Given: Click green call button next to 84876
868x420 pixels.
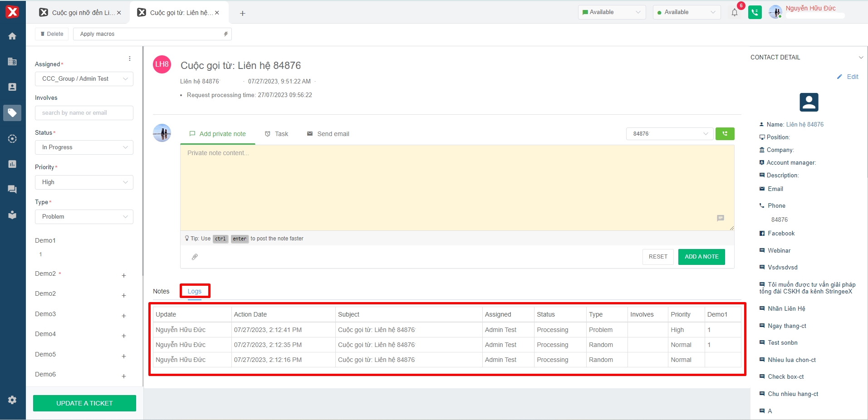Looking at the screenshot, I should pos(725,134).
